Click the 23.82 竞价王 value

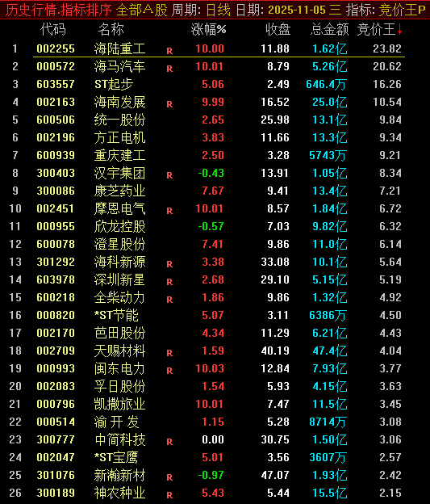point(387,48)
